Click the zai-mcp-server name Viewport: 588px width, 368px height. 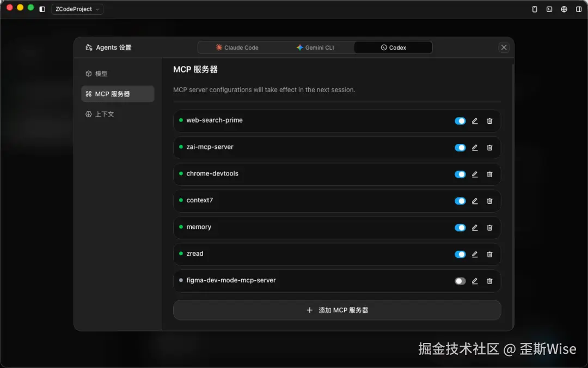click(210, 147)
